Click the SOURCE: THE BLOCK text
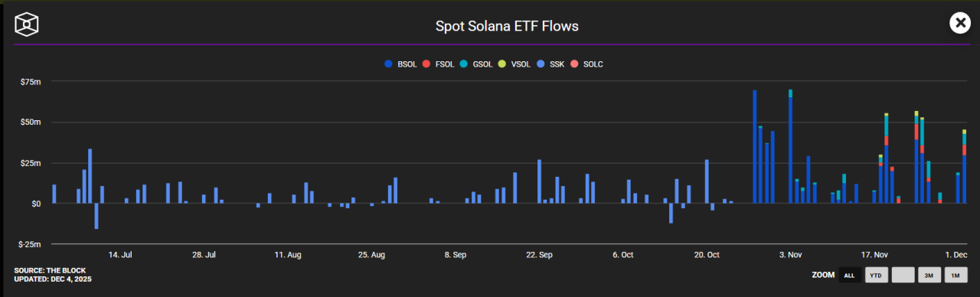 (x=50, y=270)
